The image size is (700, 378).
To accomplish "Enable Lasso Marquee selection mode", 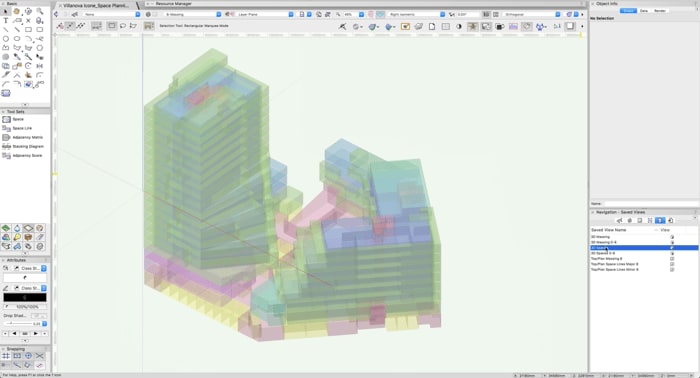I will pyautogui.click(x=123, y=26).
